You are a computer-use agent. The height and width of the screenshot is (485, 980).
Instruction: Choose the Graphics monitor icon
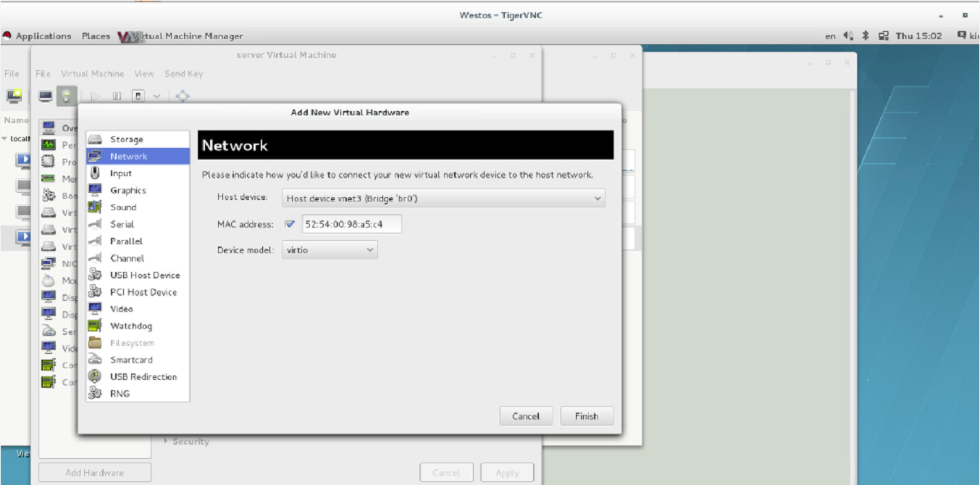[95, 190]
